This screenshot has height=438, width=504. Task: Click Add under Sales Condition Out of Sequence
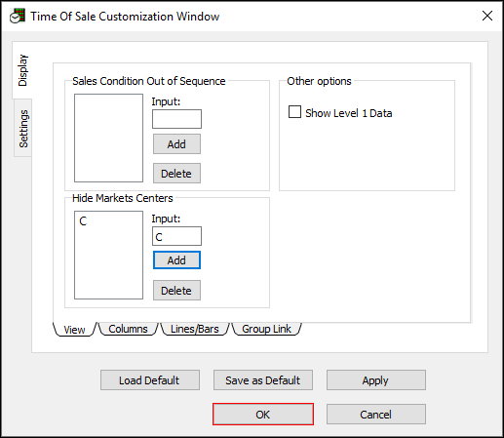tap(176, 144)
